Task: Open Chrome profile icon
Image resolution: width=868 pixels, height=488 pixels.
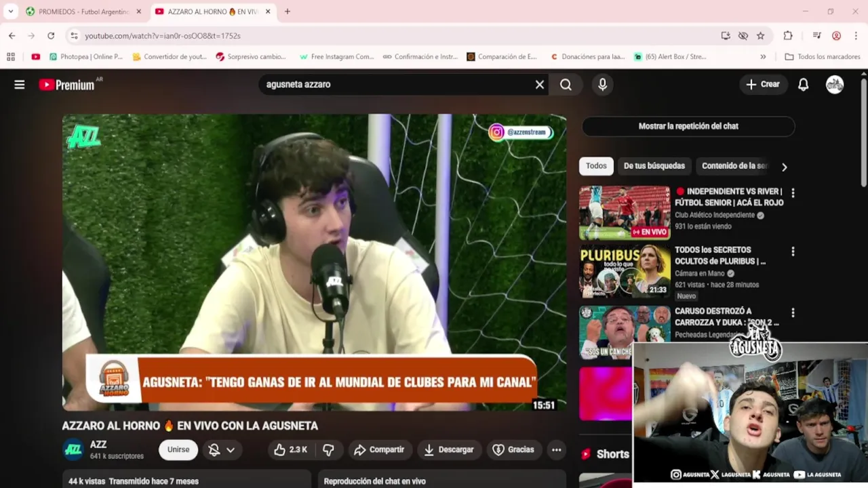Action: [x=837, y=35]
